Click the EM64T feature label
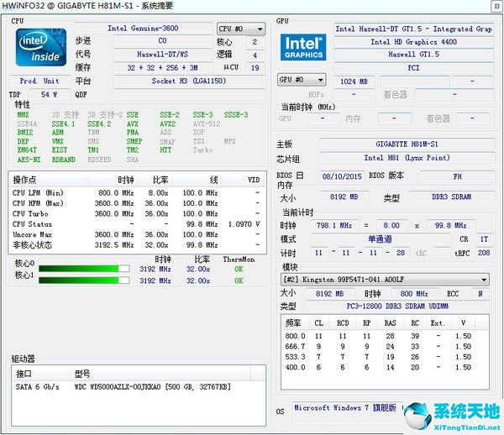The width and height of the screenshot is (504, 435). pos(27,149)
